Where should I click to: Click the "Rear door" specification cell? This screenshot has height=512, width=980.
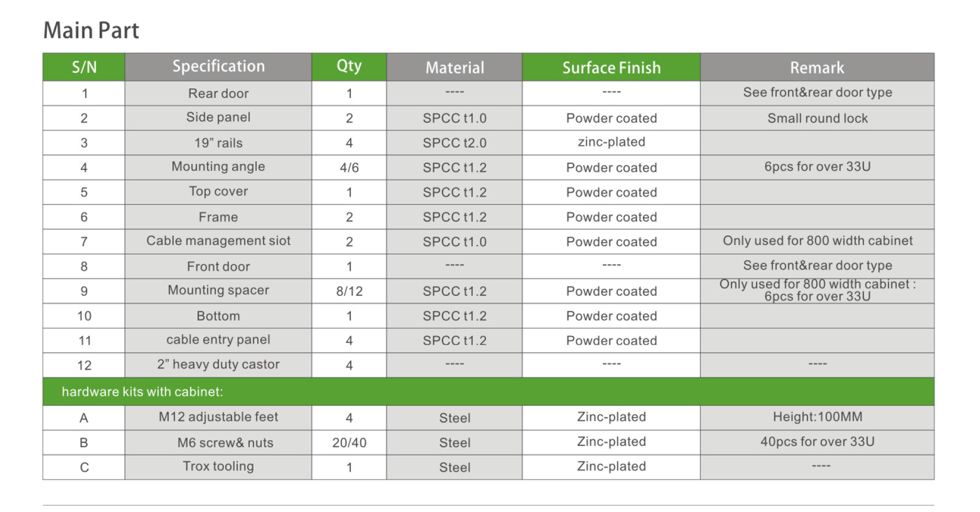click(x=218, y=94)
